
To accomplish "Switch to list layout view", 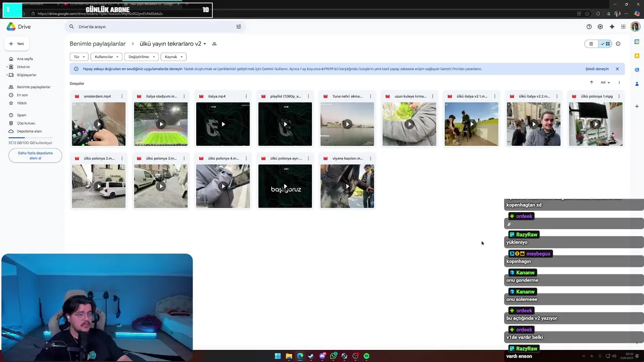I will tap(592, 44).
